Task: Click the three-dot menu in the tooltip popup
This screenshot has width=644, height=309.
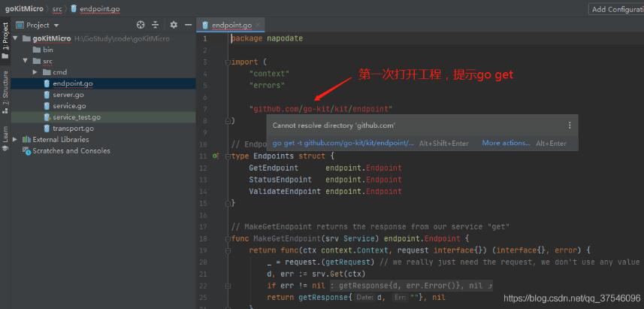Action: (x=569, y=126)
